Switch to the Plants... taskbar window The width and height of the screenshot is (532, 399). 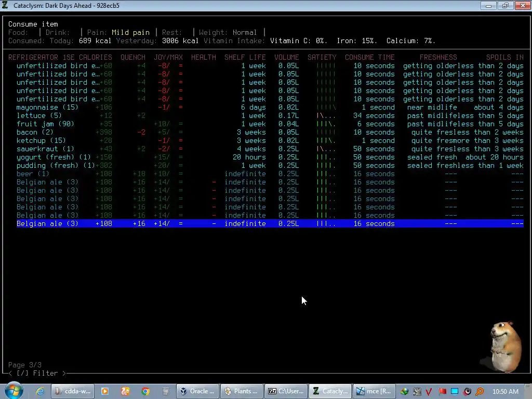[x=242, y=391]
